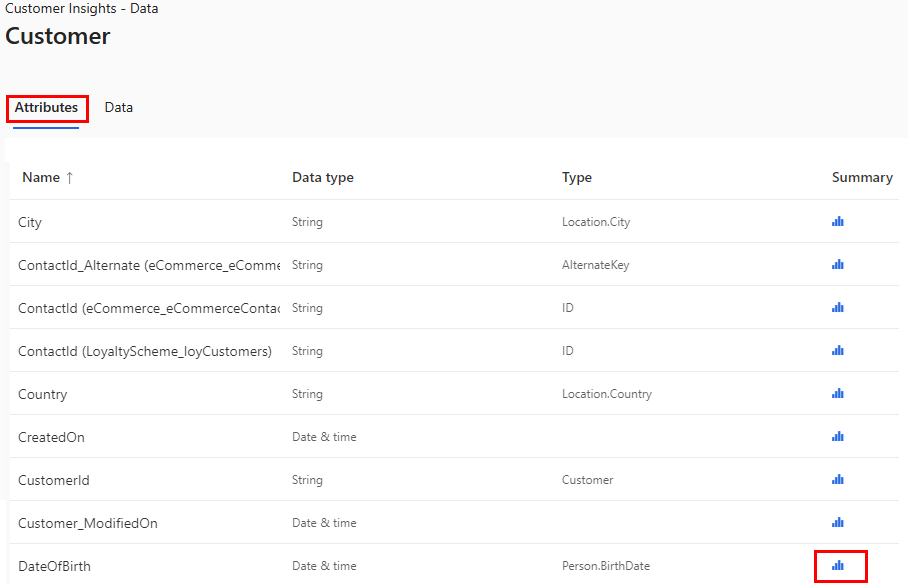Open summary chart for ContactId (eCommerce)
Screen dimensions: 908x586
pyautogui.click(x=837, y=307)
